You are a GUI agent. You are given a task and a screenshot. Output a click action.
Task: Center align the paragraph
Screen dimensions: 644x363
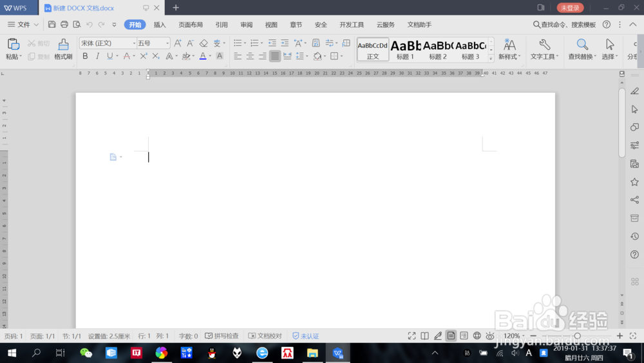coord(250,56)
